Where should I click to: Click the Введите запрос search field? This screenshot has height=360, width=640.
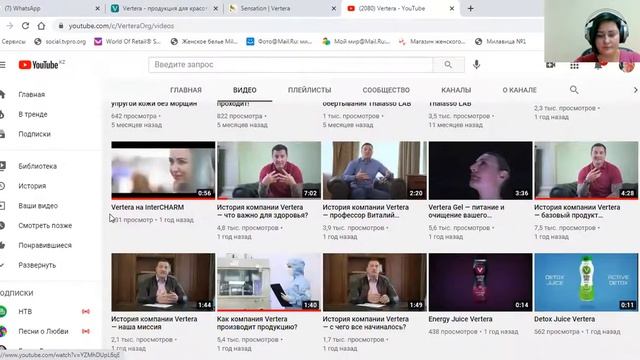(x=291, y=64)
